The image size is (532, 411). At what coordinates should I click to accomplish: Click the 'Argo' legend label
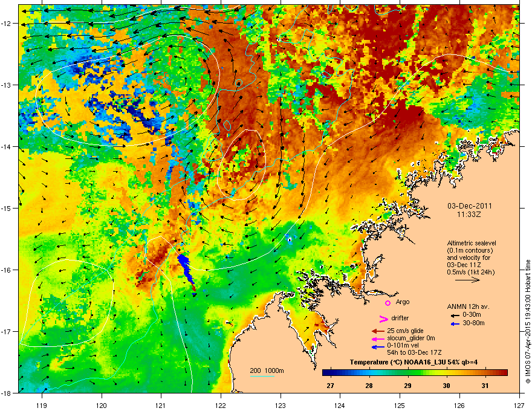403,302
